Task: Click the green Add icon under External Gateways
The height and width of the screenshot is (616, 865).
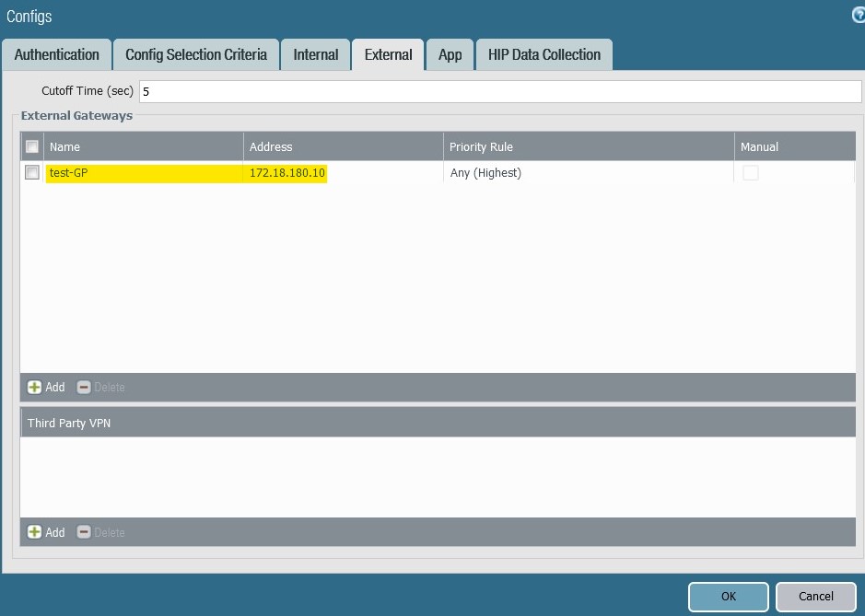Action: click(x=35, y=387)
